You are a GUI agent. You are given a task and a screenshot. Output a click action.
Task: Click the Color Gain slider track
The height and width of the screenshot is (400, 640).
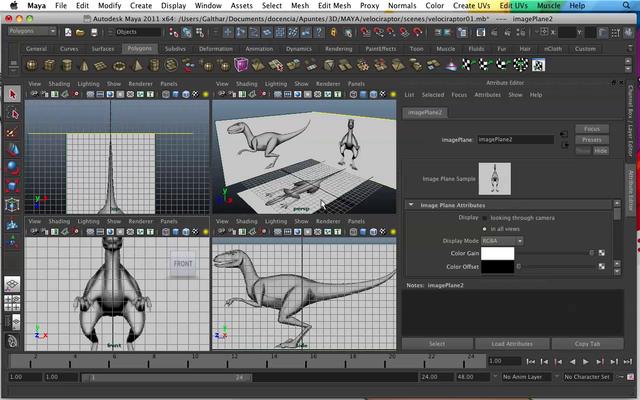556,253
